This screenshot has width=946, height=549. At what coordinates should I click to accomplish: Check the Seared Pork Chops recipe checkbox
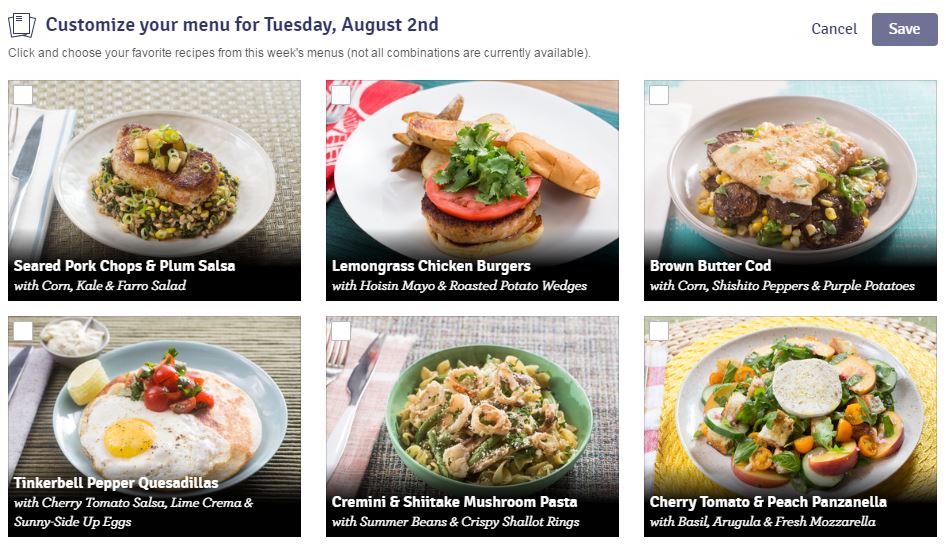coord(23,95)
